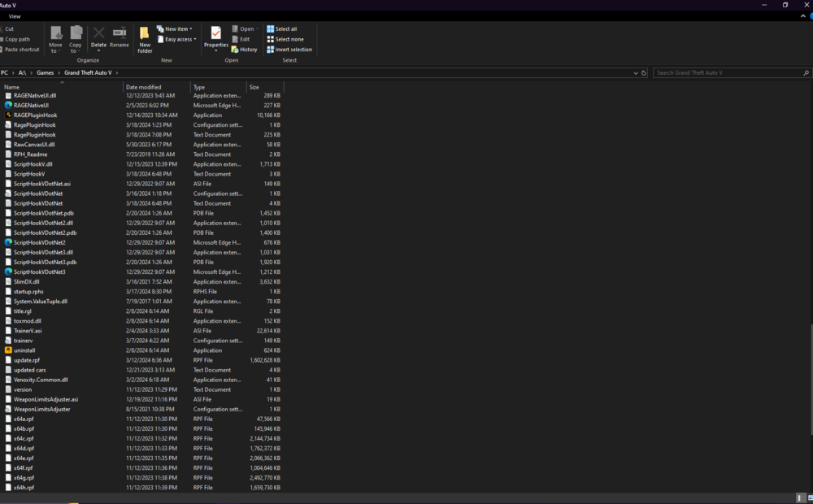
Task: Select x64e.rpf file
Action: [24, 458]
